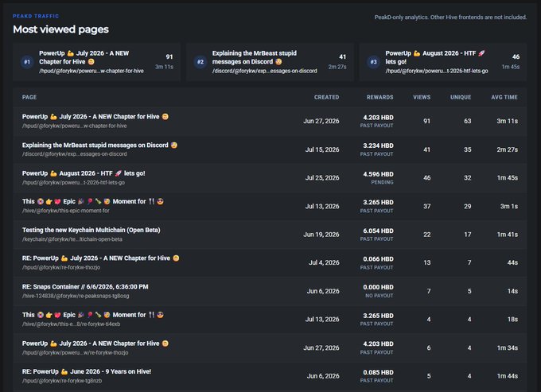The width and height of the screenshot is (541, 392).
Task: Open 'Testing the new Keychain Multichain (Open Beta)'
Action: [x=270, y=235]
